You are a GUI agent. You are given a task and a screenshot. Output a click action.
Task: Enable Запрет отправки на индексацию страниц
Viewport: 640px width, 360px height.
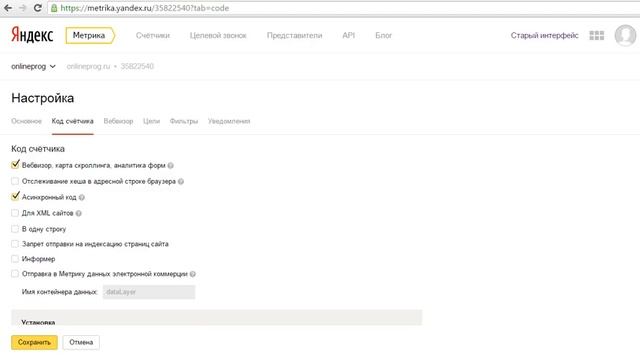pyautogui.click(x=15, y=244)
